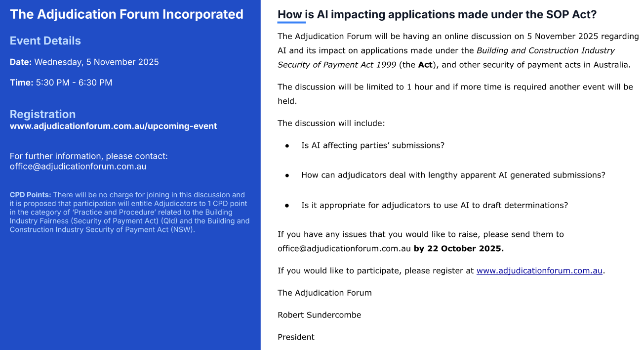Click the bullet "Is AI affecting parties' submissions?"
Image resolution: width=644 pixels, height=350 pixels.
click(373, 145)
